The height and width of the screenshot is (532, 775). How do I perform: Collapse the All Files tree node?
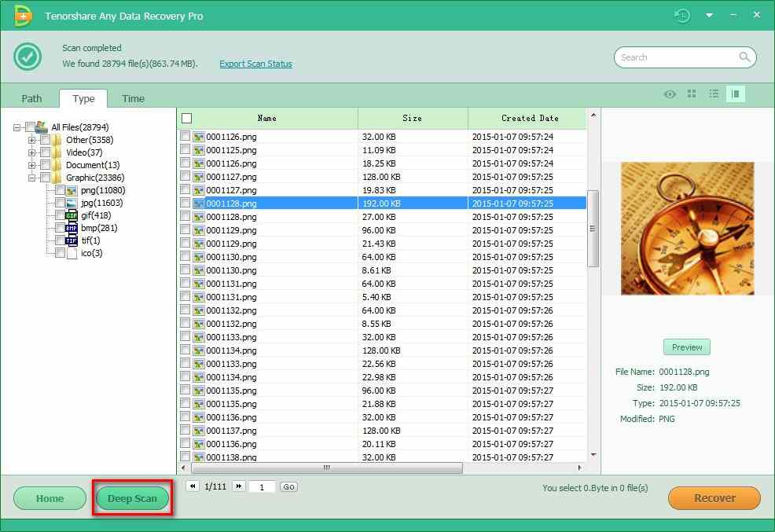pyautogui.click(x=17, y=127)
